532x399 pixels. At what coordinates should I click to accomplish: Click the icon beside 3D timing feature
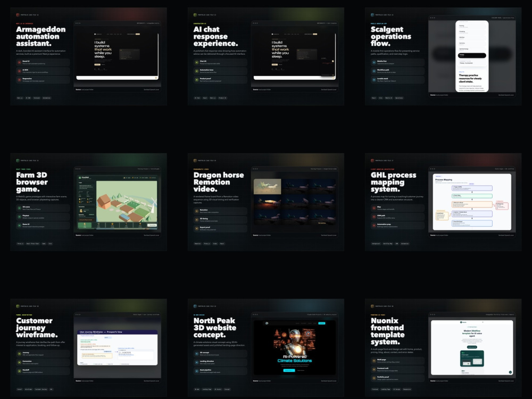(197, 220)
